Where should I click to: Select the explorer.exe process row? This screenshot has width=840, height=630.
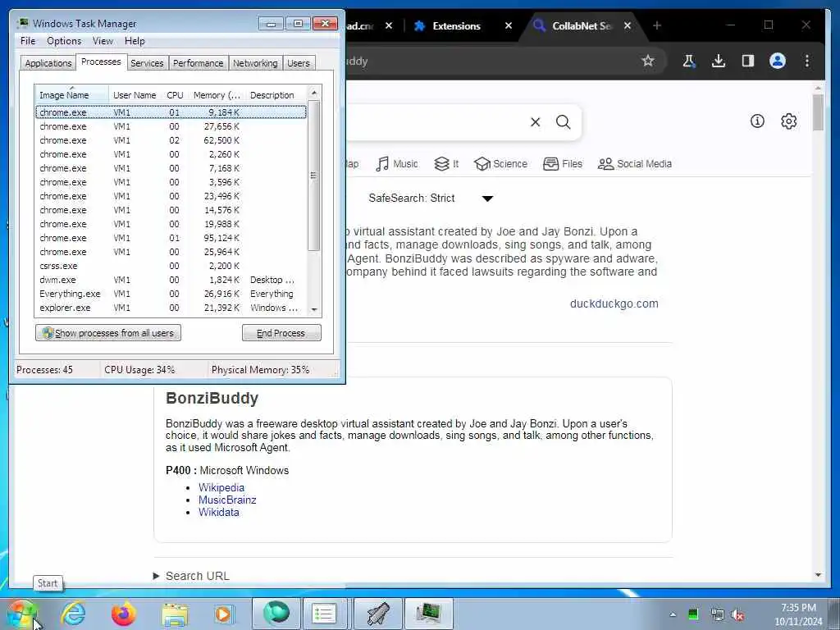click(171, 308)
